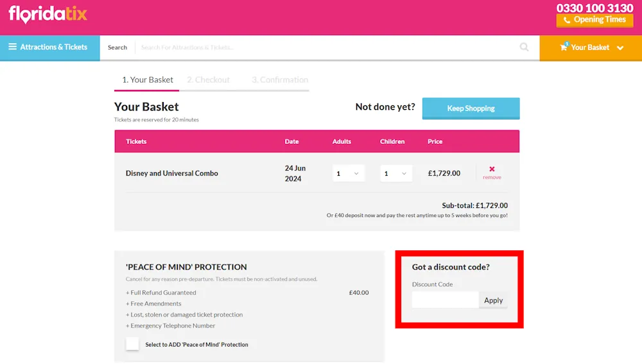
Task: Click the Date column header
Action: point(291,142)
